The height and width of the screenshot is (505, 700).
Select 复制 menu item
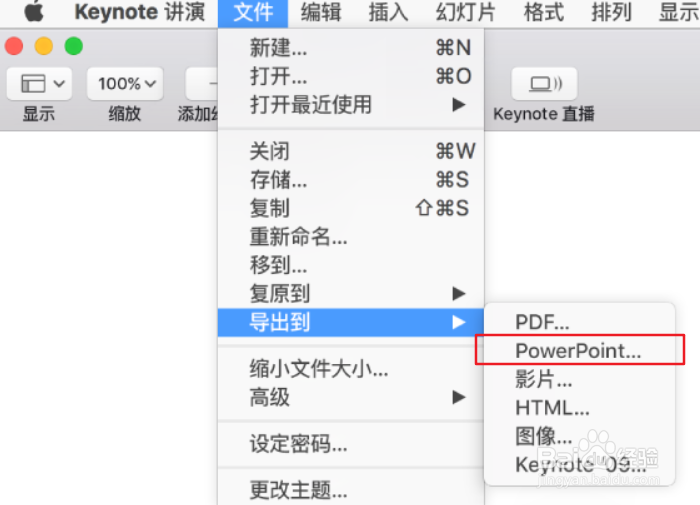(x=351, y=208)
